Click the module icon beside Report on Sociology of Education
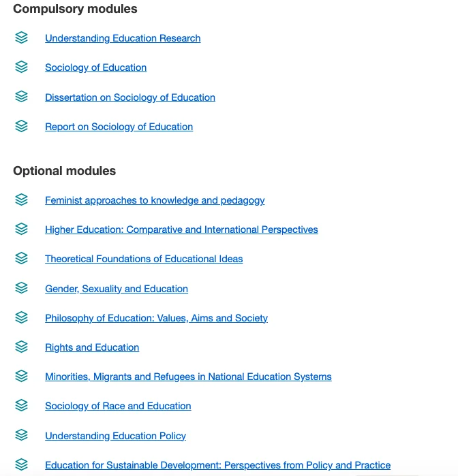Viewport: 458px width, 476px height. pos(21,126)
